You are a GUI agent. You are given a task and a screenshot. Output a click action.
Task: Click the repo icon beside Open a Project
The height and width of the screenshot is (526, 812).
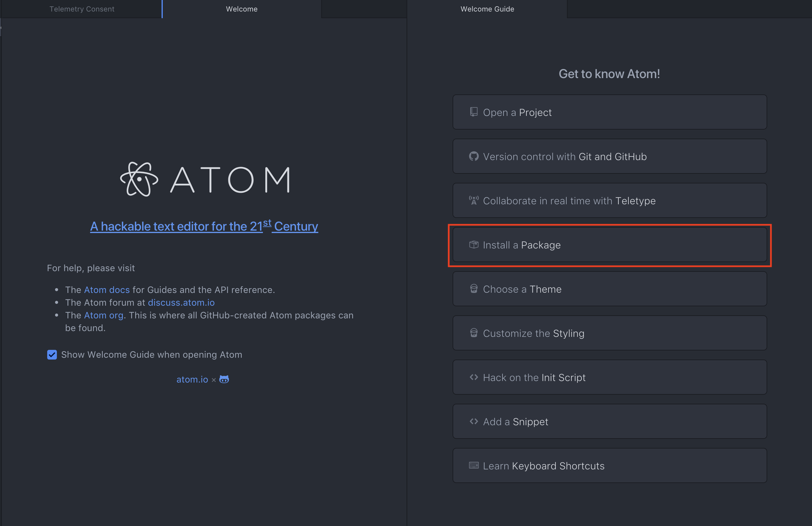(x=473, y=112)
